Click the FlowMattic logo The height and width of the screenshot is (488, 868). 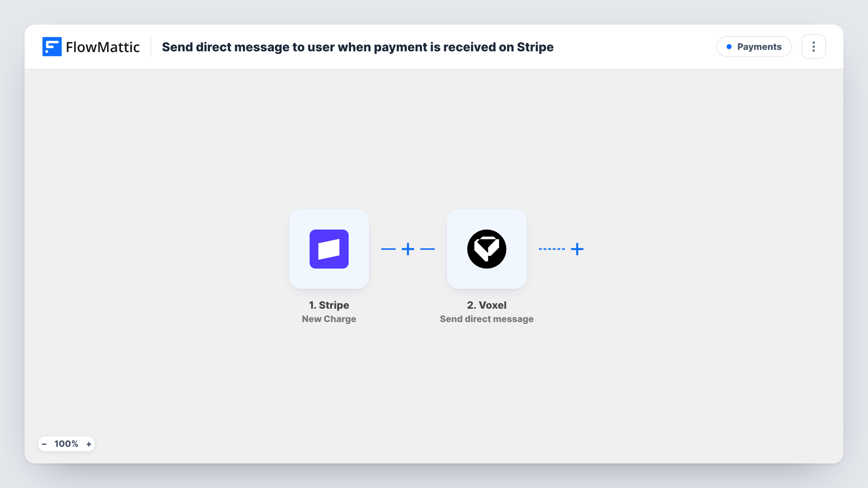(91, 47)
